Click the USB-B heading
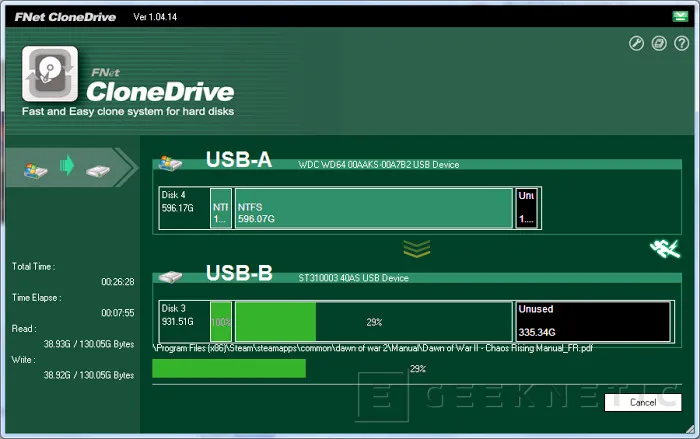Image resolution: width=700 pixels, height=439 pixels. coord(239,273)
